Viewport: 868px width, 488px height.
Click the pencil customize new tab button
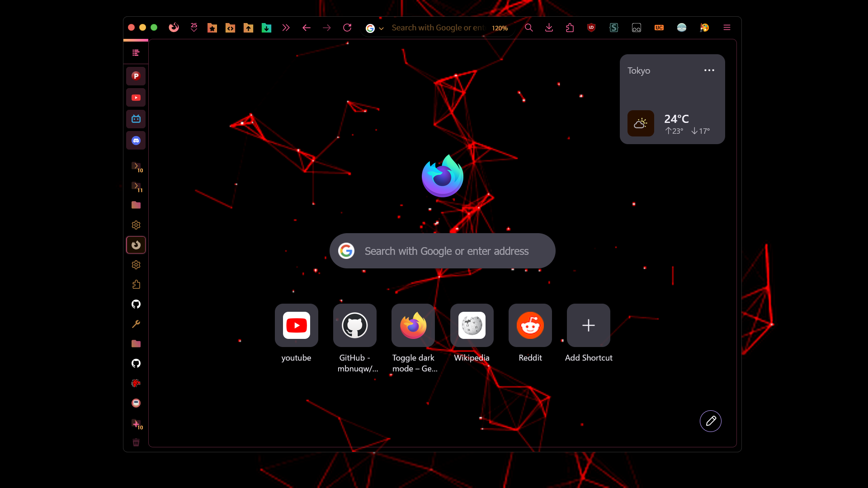click(x=711, y=421)
